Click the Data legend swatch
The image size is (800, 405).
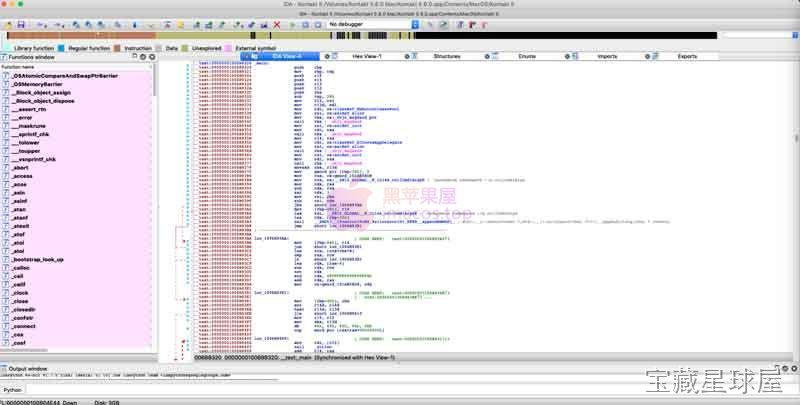159,48
